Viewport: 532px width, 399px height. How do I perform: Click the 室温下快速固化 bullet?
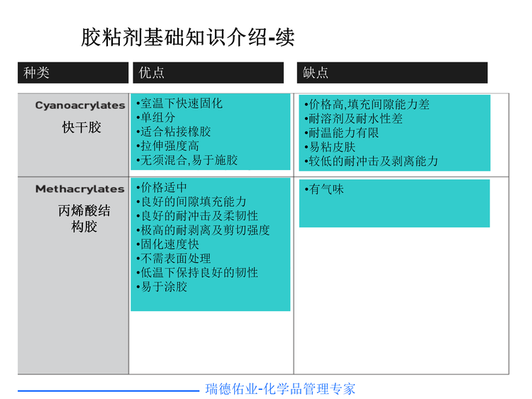tap(179, 103)
